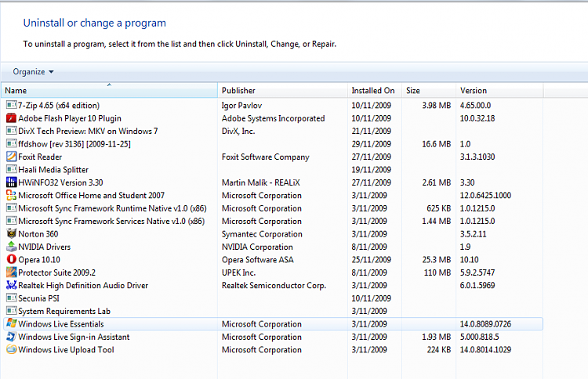
Task: Sort programs by the Version column
Action: [x=499, y=90]
